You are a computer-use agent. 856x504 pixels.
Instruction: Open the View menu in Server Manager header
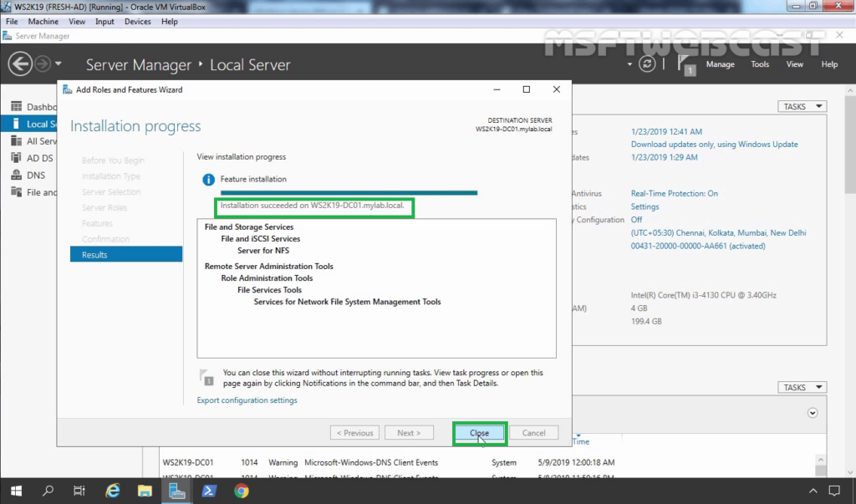794,64
